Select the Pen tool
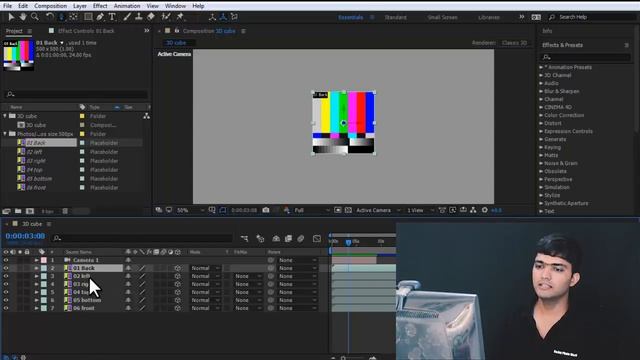Viewport: 640px width, 360px height. 100,17
